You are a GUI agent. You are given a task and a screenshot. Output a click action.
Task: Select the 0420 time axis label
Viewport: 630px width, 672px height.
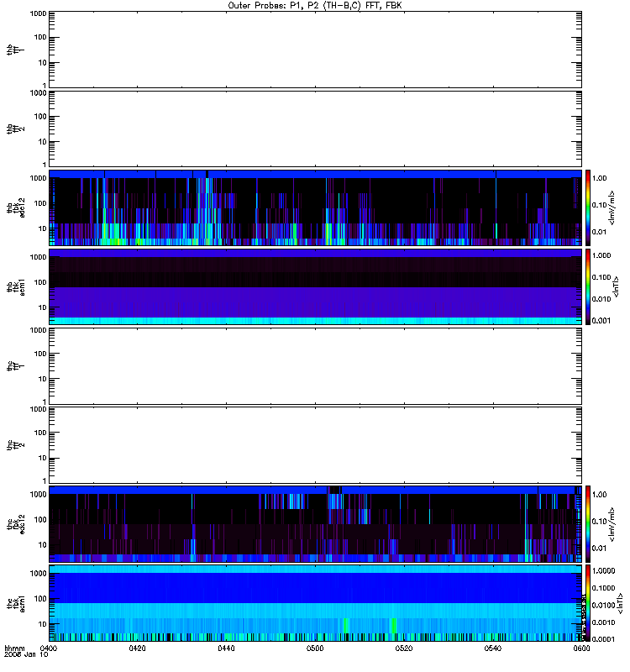point(137,648)
